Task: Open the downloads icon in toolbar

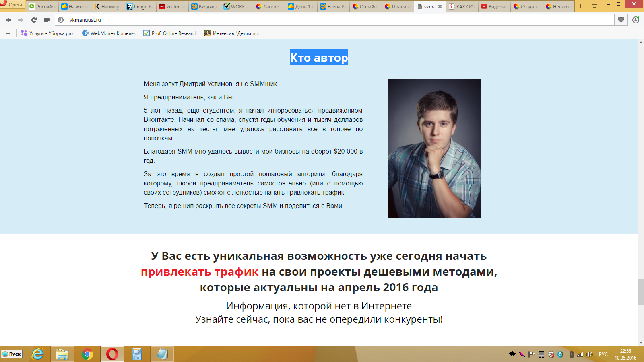Action: [636, 20]
